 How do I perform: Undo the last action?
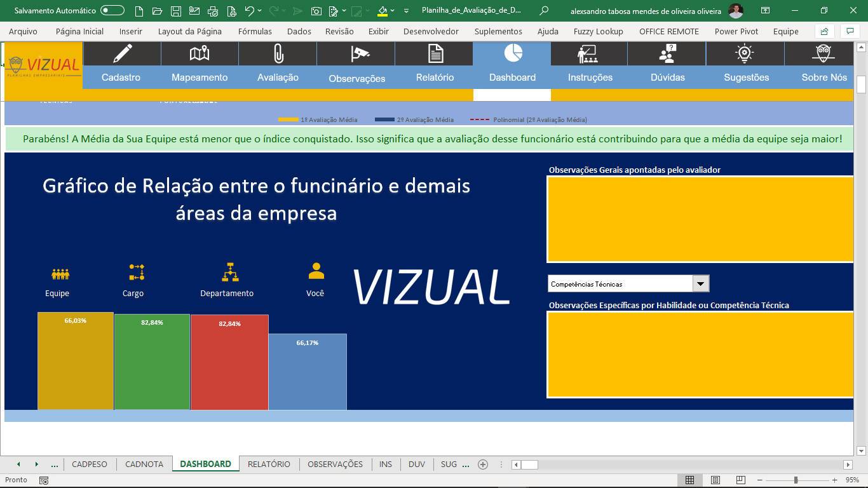250,11
